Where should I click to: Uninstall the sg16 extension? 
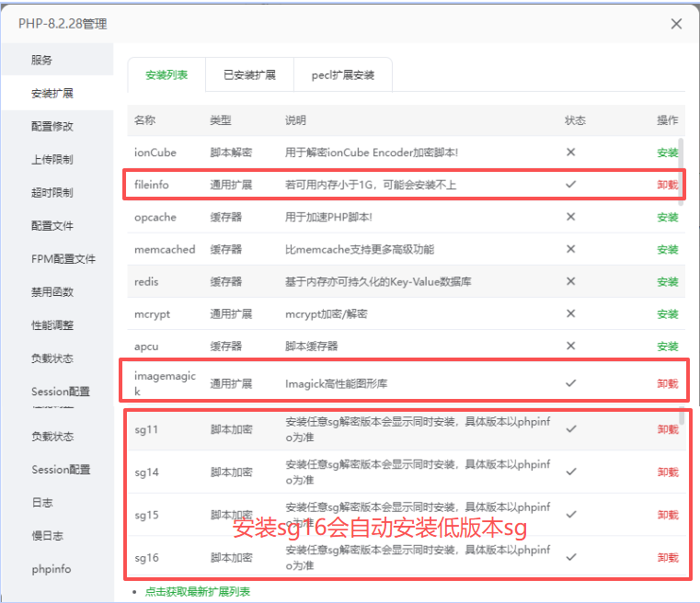667,558
